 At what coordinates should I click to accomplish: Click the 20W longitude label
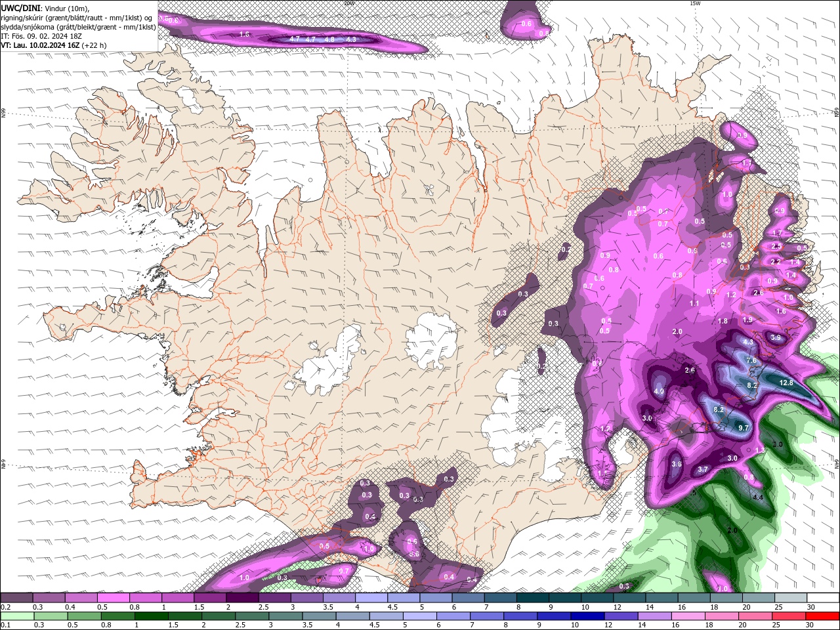[x=348, y=3]
